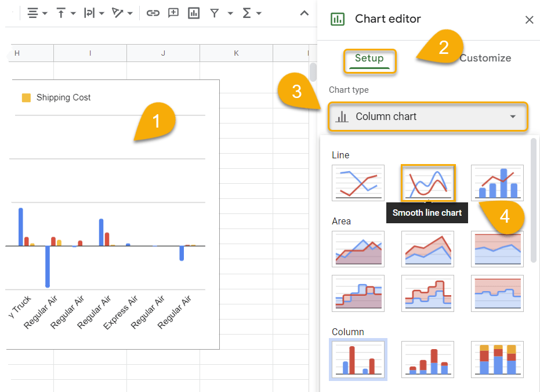This screenshot has width=540, height=392.
Task: Open the filter dropdown arrow
Action: coord(230,13)
